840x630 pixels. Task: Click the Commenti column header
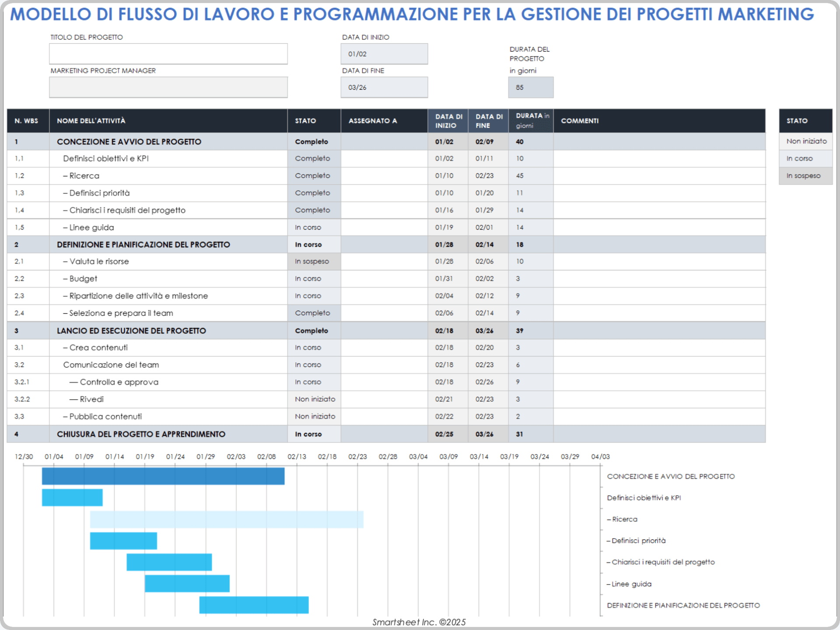[659, 121]
